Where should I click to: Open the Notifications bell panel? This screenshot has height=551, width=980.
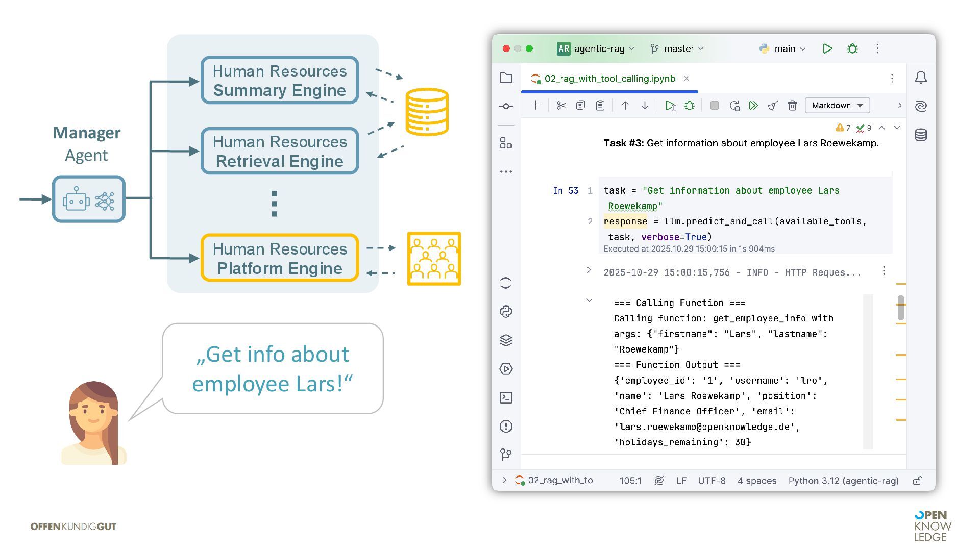tap(921, 78)
